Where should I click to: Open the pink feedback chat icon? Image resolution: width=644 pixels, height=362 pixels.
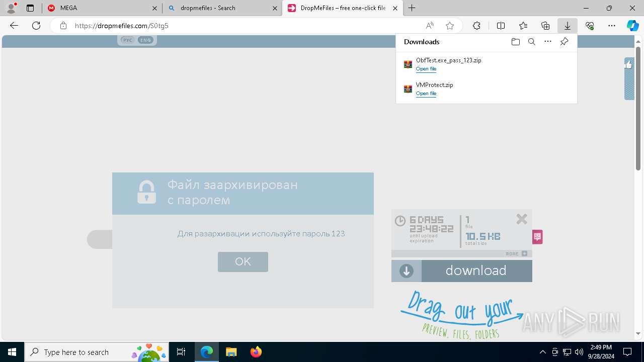pyautogui.click(x=537, y=237)
